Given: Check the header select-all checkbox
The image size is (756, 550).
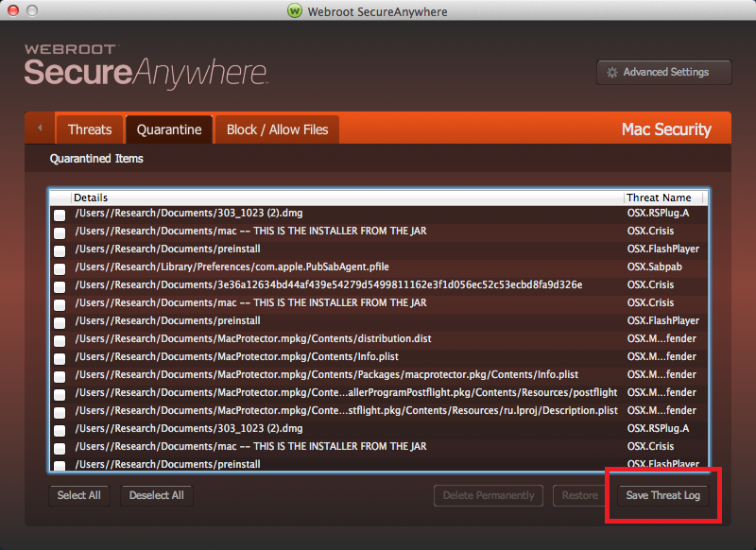Looking at the screenshot, I should [x=60, y=198].
